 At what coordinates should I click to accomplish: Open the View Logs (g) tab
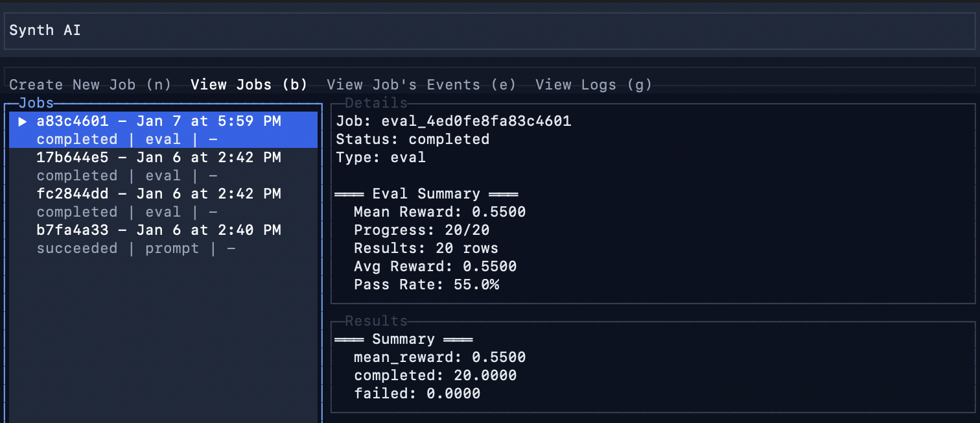594,84
